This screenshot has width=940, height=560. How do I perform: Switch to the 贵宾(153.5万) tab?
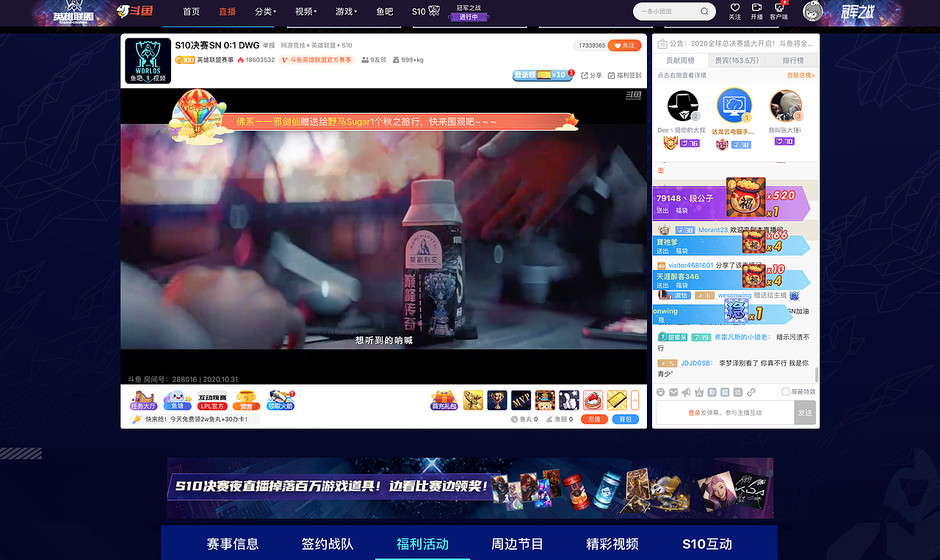click(x=737, y=60)
